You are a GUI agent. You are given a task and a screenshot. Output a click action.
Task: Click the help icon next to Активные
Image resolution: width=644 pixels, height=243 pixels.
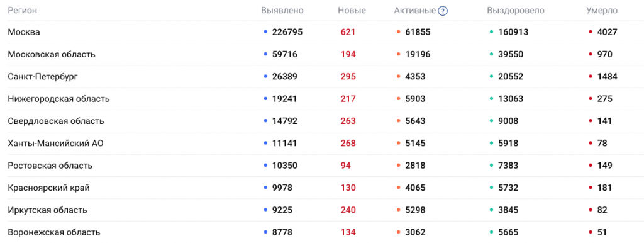coord(442,11)
